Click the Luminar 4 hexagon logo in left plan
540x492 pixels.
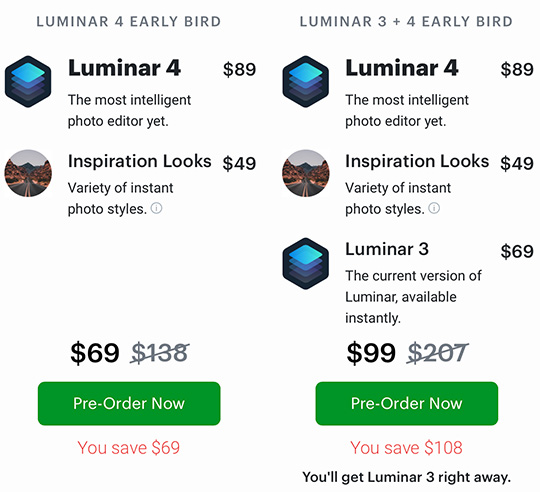click(28, 82)
